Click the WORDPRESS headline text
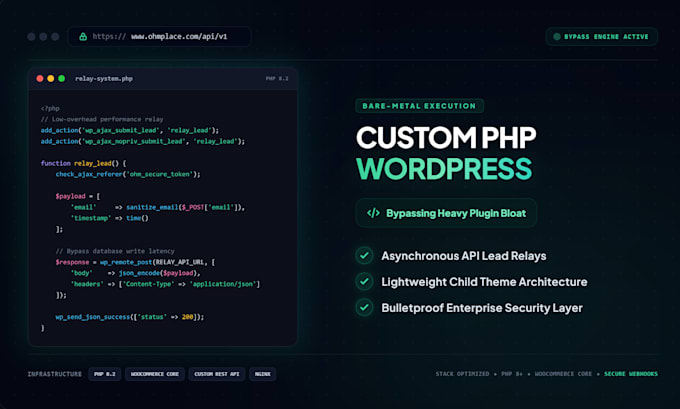This screenshot has width=680, height=409. [444, 169]
